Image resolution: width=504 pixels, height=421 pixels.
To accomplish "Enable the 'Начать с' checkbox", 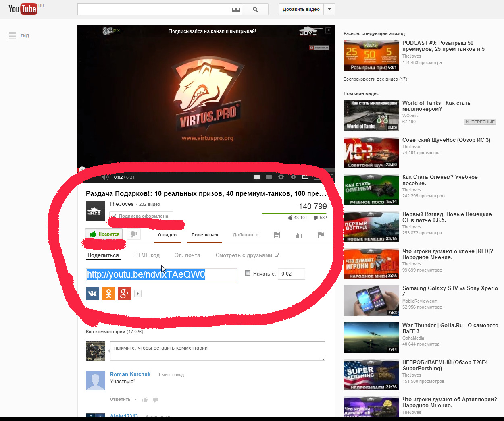I will tap(248, 273).
